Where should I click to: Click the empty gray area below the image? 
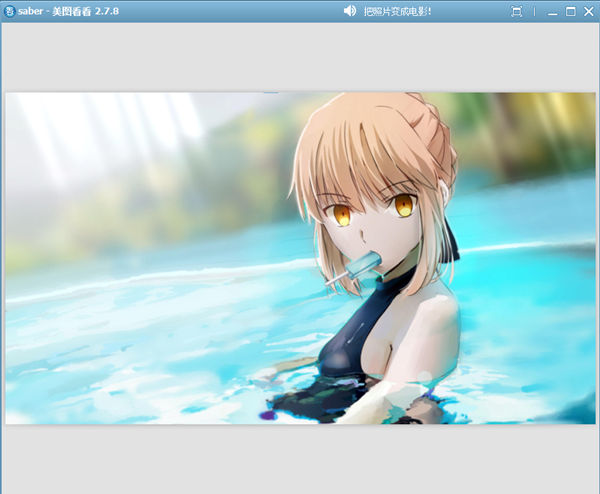click(300, 458)
